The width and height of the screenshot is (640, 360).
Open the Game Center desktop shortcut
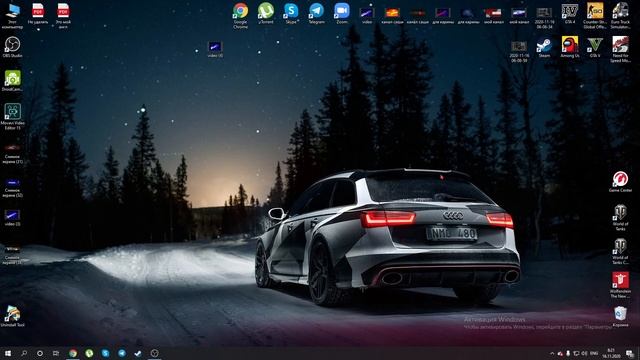(620, 182)
